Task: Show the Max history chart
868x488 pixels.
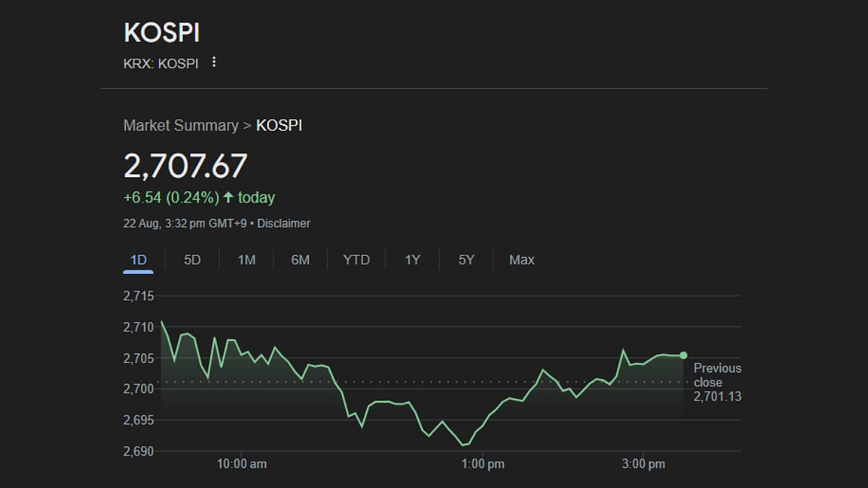Action: (522, 260)
